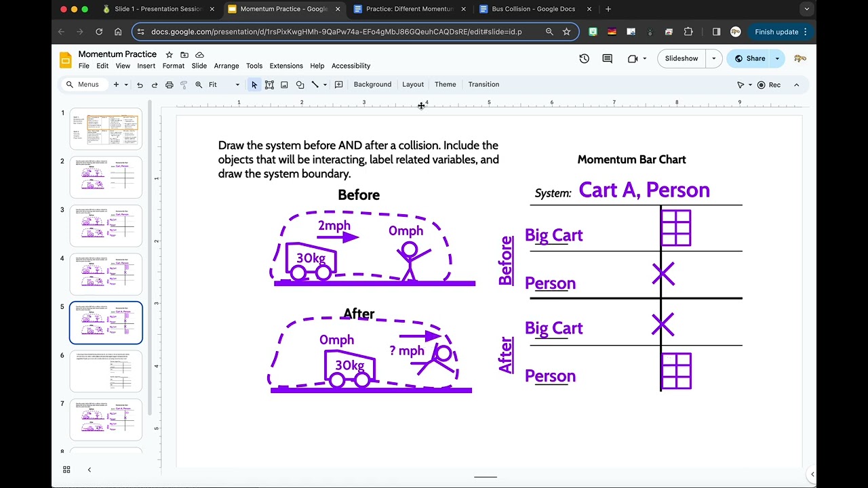
Task: Select slide 3 thumbnail in filmstrip
Action: click(x=106, y=226)
